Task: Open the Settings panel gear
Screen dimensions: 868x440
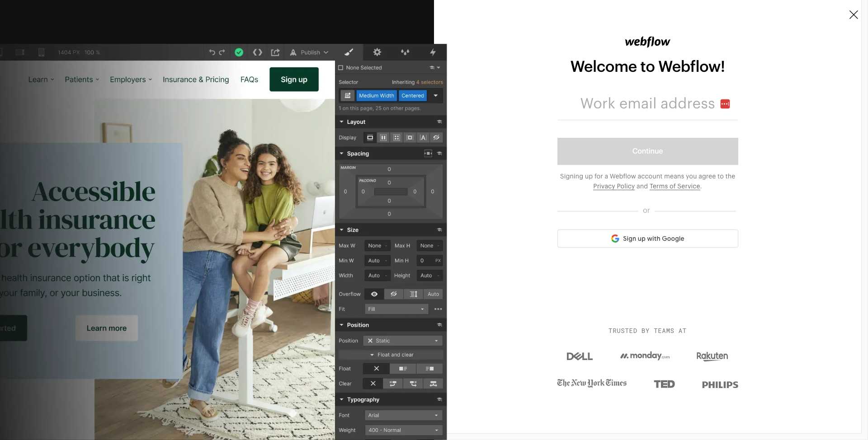Action: click(377, 52)
